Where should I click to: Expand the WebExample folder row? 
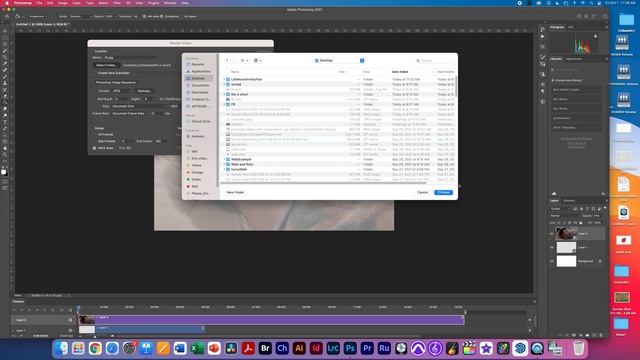(x=224, y=159)
